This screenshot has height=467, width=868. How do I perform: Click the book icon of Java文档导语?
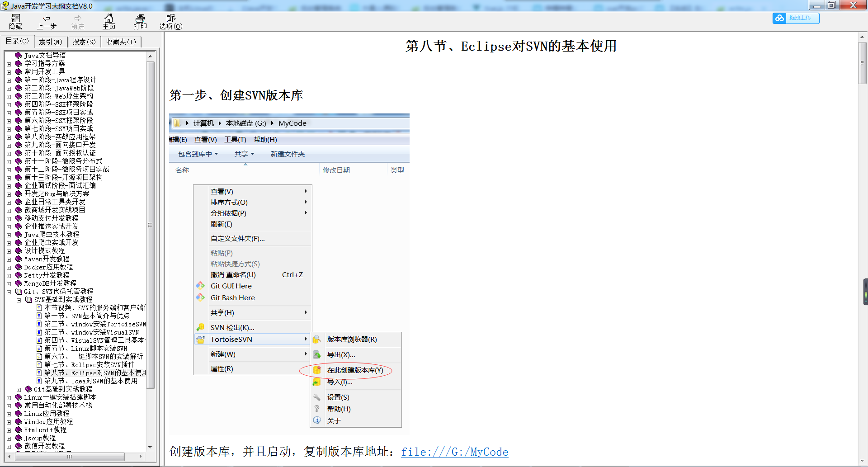19,55
